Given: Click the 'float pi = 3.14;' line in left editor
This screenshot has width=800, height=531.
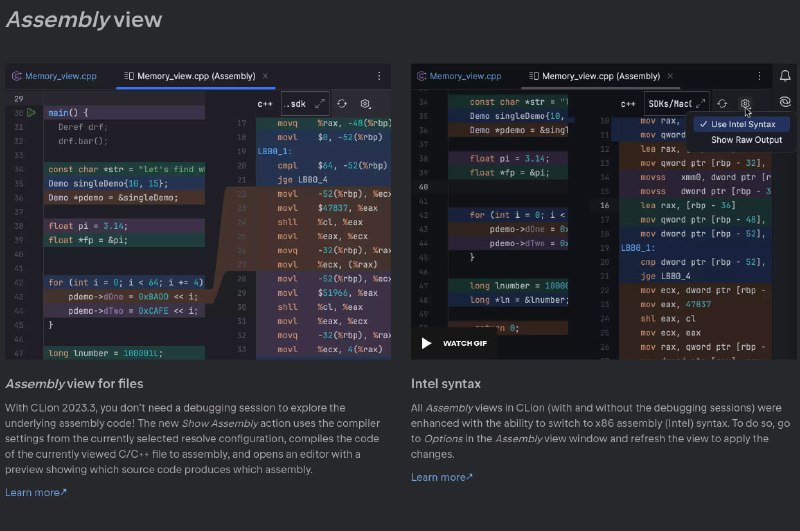Looking at the screenshot, I should [x=88, y=226].
